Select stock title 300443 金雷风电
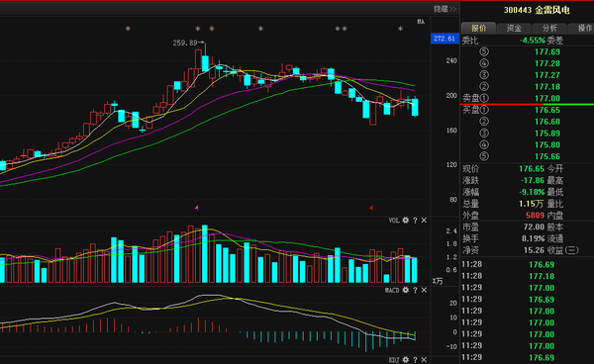 pyautogui.click(x=537, y=10)
